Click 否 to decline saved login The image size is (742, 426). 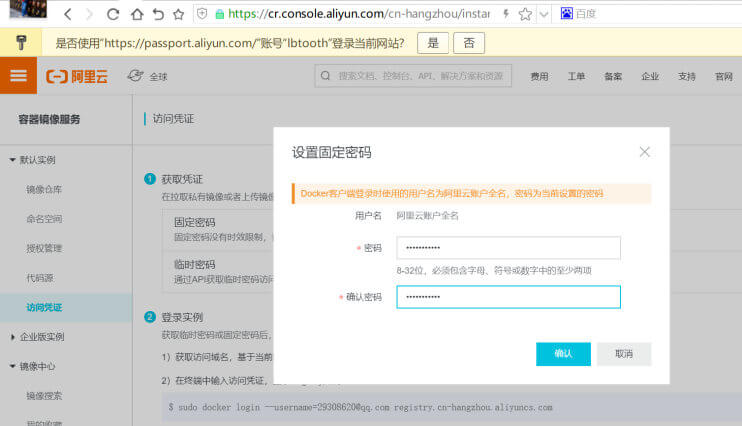(469, 43)
